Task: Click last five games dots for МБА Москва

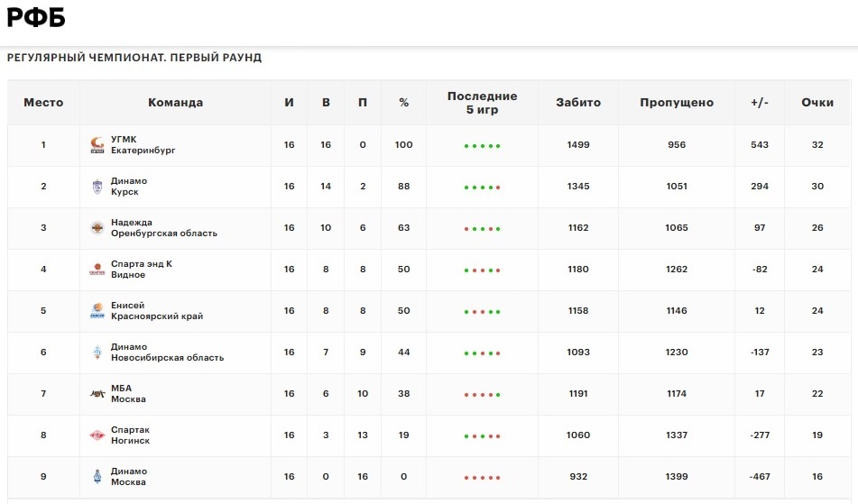Action: (x=482, y=395)
